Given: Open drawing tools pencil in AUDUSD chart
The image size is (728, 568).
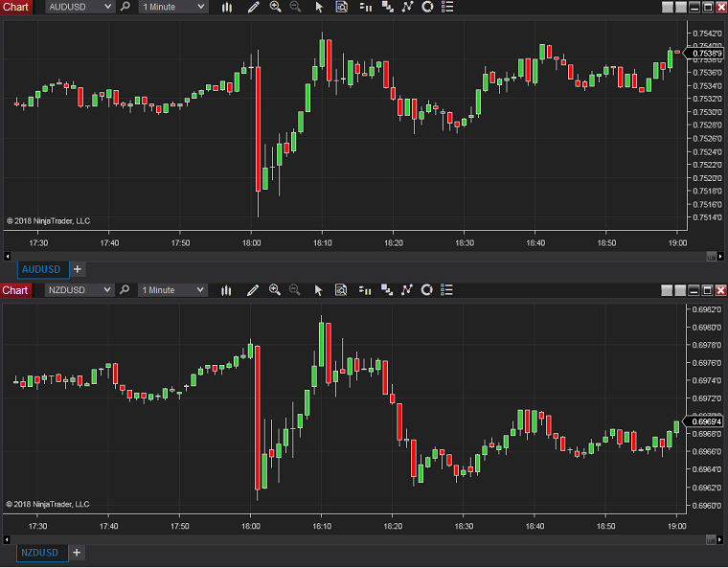Looking at the screenshot, I should pyautogui.click(x=253, y=7).
